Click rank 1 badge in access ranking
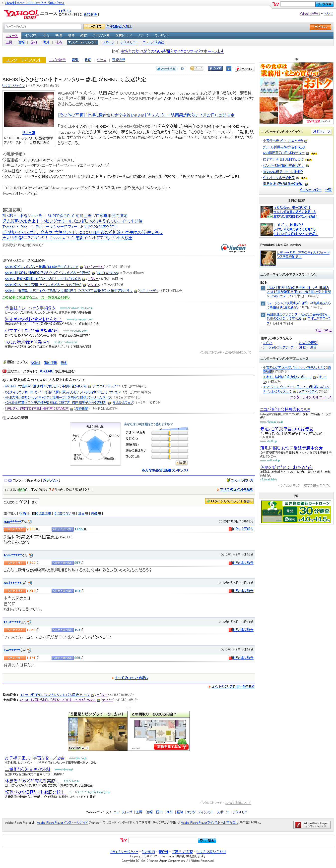This screenshot has height=868, width=336. click(263, 288)
